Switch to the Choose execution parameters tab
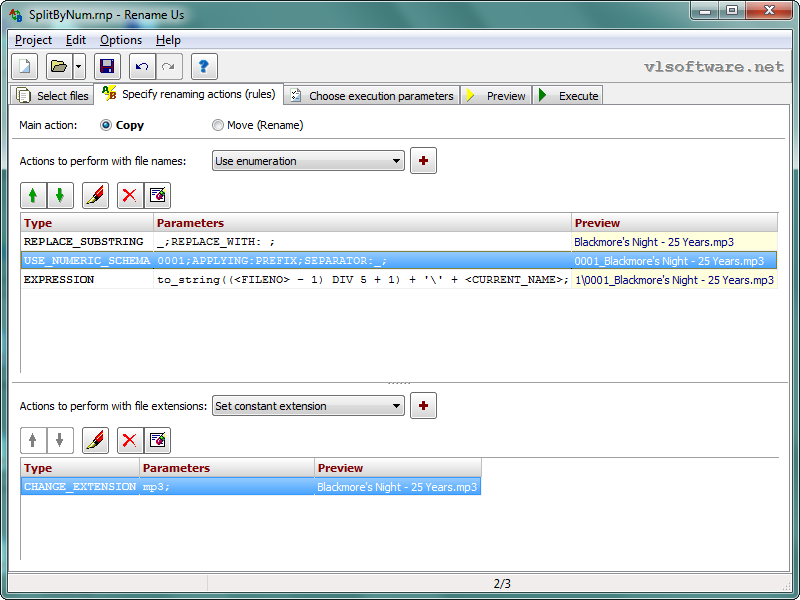 [371, 96]
